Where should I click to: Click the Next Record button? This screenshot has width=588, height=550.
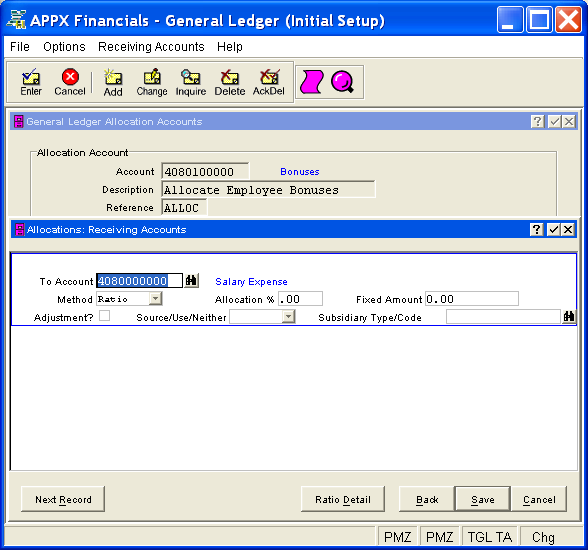[x=63, y=499]
